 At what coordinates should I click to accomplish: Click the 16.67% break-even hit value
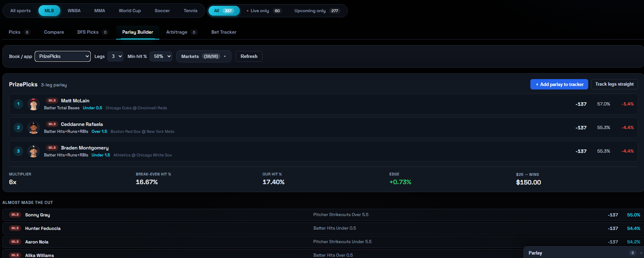[x=147, y=182]
